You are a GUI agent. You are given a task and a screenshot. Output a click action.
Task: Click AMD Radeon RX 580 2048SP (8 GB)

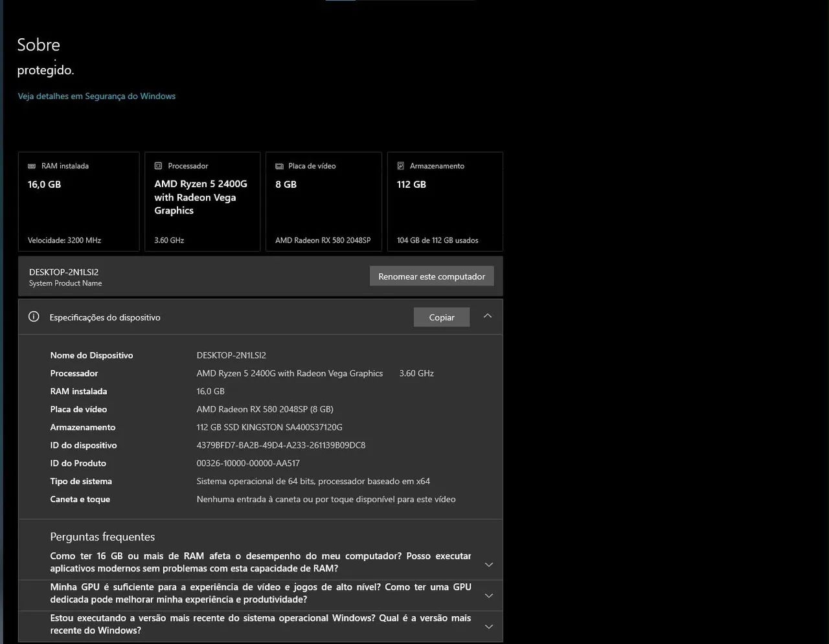265,410
